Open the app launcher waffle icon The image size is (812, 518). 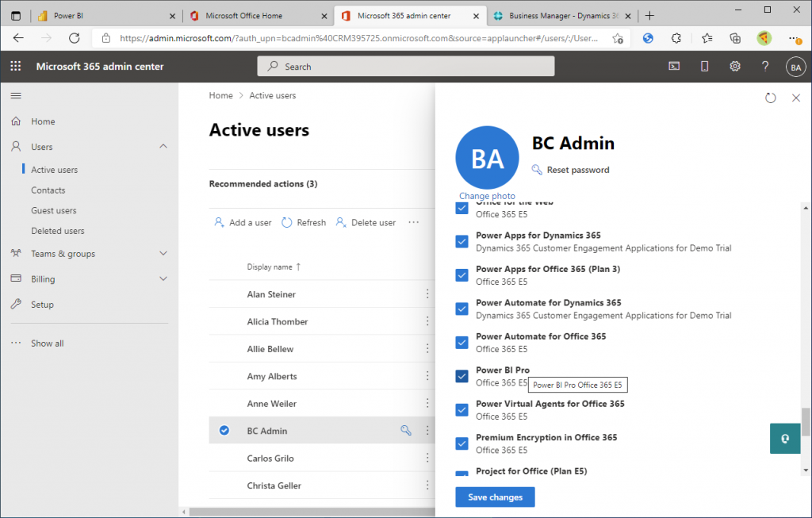16,67
